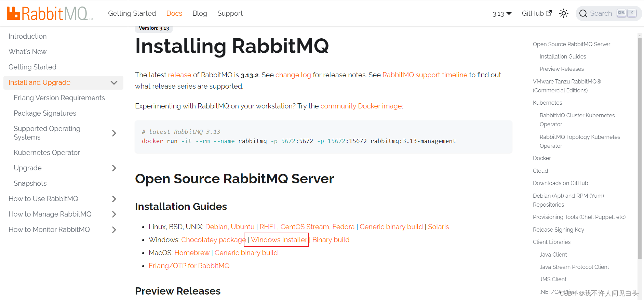Open Chocolatey package link
The height and width of the screenshot is (300, 644).
pyautogui.click(x=213, y=240)
